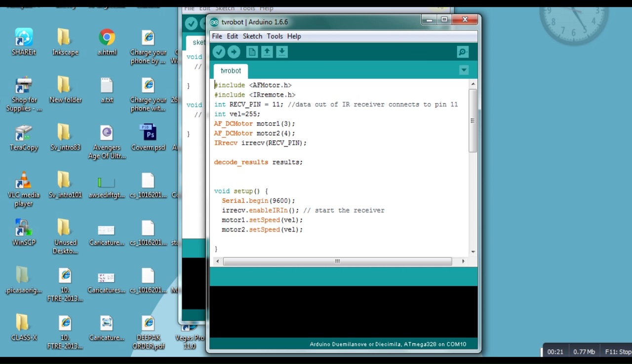Image resolution: width=632 pixels, height=364 pixels.
Task: Click the 'int vel=255;' code line
Action: pyautogui.click(x=237, y=114)
